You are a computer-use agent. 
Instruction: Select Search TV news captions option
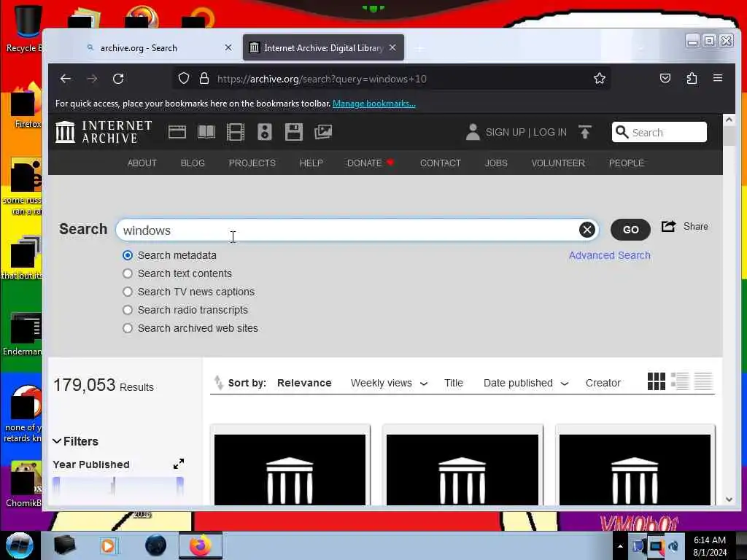coord(128,292)
